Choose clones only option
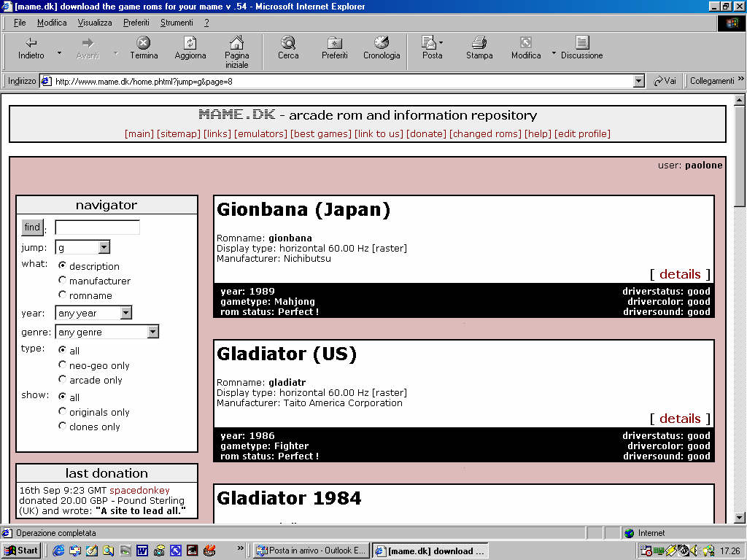The width and height of the screenshot is (747, 560). point(63,426)
